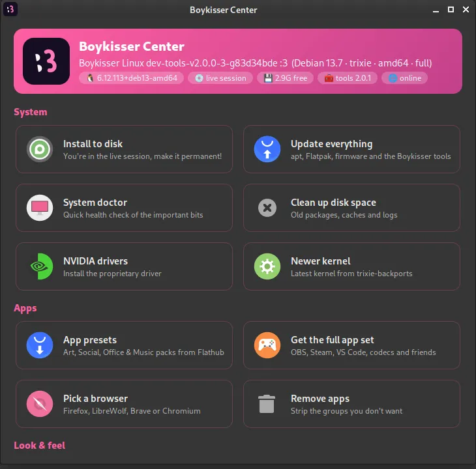Screen dimensions: 476x469
Task: Click the Install to disk green disc icon
Action: tap(40, 149)
